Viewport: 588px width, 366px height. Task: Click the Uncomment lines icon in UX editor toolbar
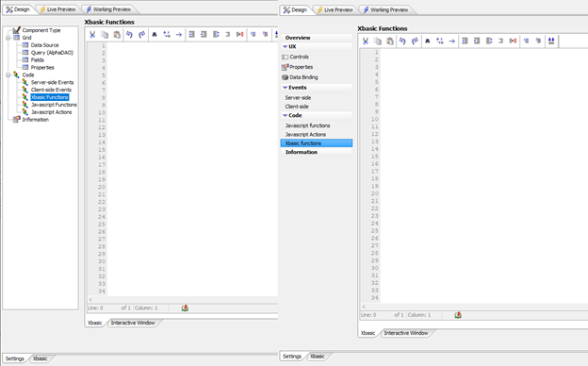tap(538, 41)
